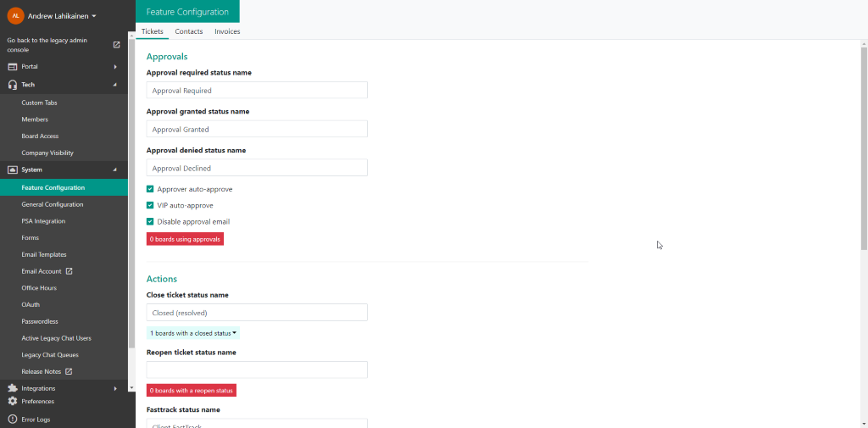Toggle Disable approval email checkbox
Screen dimensions: 868x428
click(x=150, y=222)
